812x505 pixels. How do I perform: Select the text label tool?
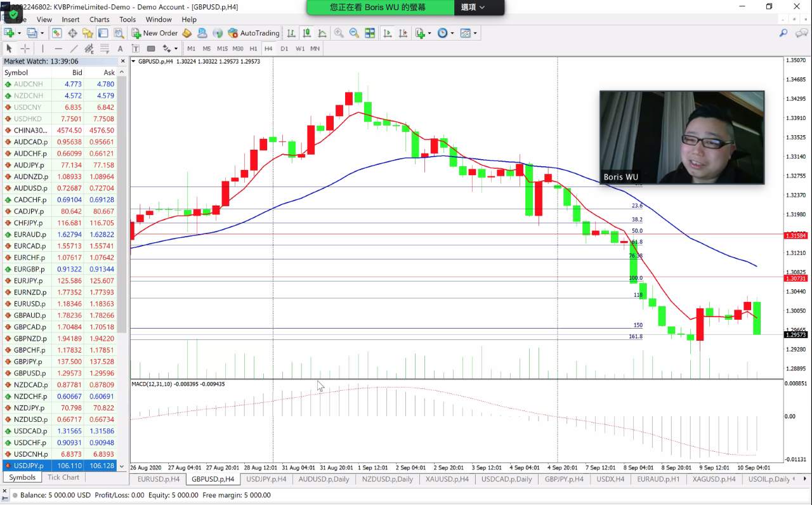135,48
